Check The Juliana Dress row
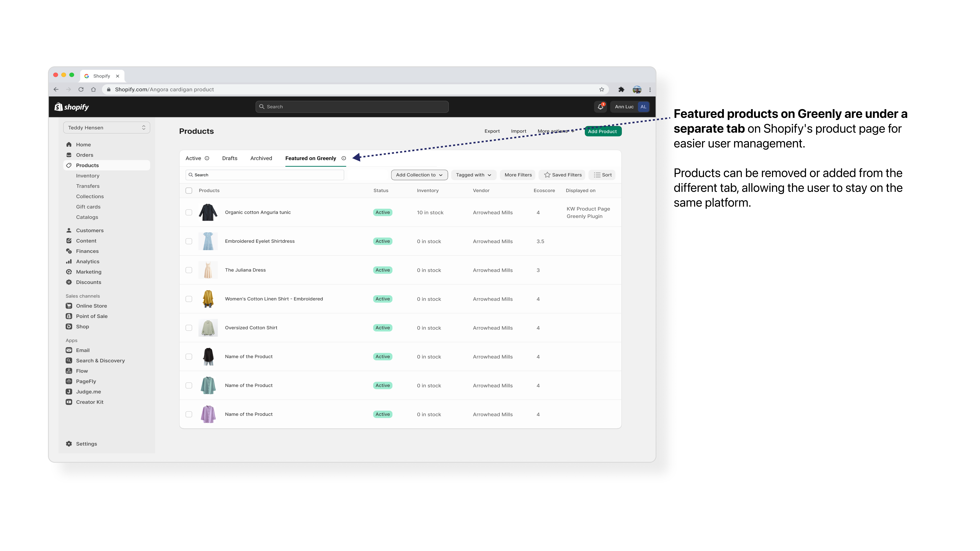The image size is (980, 551). pos(189,270)
